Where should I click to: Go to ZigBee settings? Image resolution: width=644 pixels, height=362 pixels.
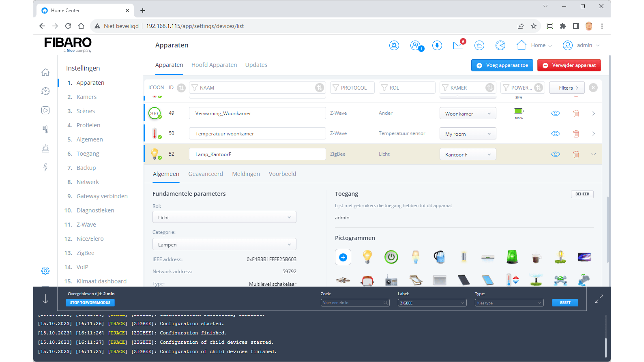pos(85,253)
